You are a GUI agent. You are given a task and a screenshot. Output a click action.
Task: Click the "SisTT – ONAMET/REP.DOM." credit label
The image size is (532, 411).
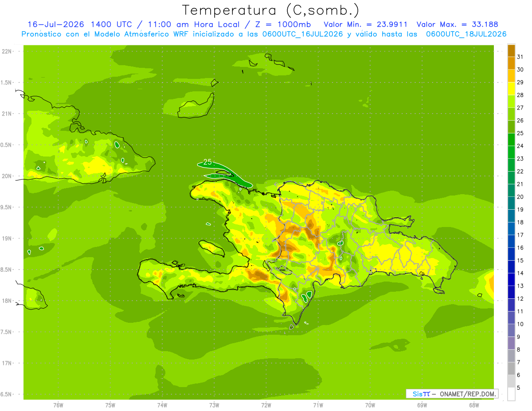(452, 394)
